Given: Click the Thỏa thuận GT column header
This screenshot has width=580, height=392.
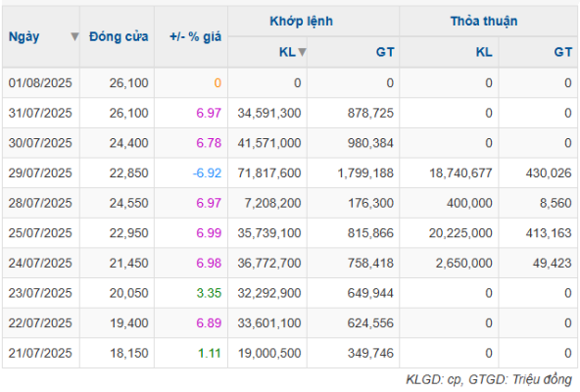Looking at the screenshot, I should [x=563, y=52].
